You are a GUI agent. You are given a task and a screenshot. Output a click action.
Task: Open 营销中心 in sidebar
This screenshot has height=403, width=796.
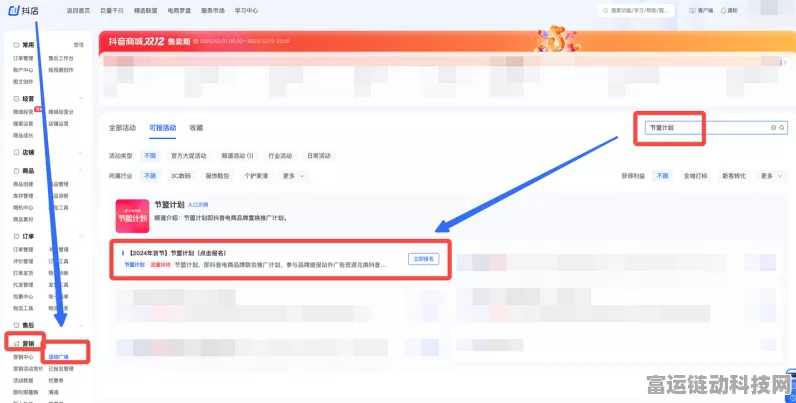(23, 357)
